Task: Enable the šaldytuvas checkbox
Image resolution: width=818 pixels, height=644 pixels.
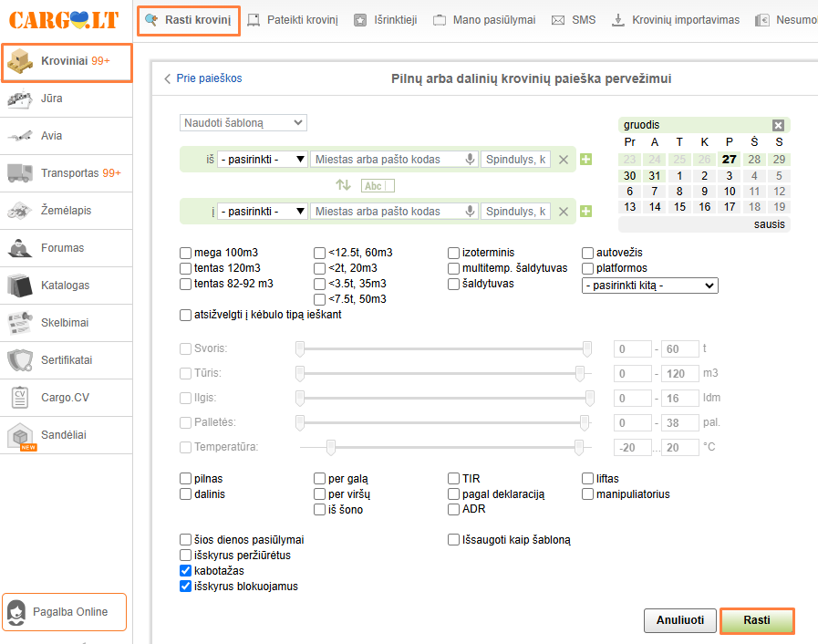Action: [454, 285]
